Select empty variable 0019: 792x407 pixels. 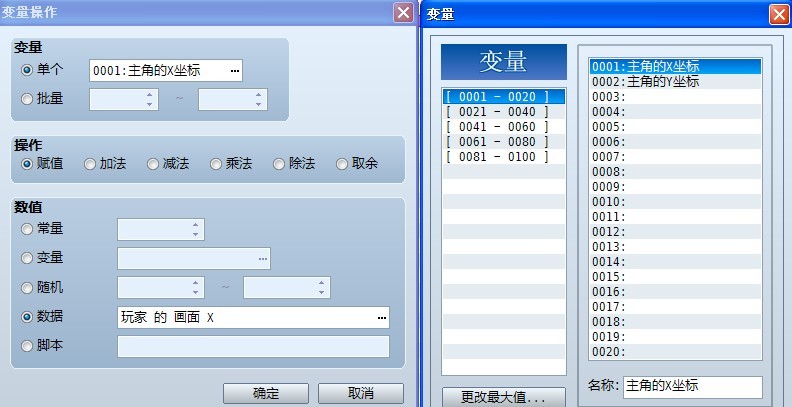pos(675,337)
